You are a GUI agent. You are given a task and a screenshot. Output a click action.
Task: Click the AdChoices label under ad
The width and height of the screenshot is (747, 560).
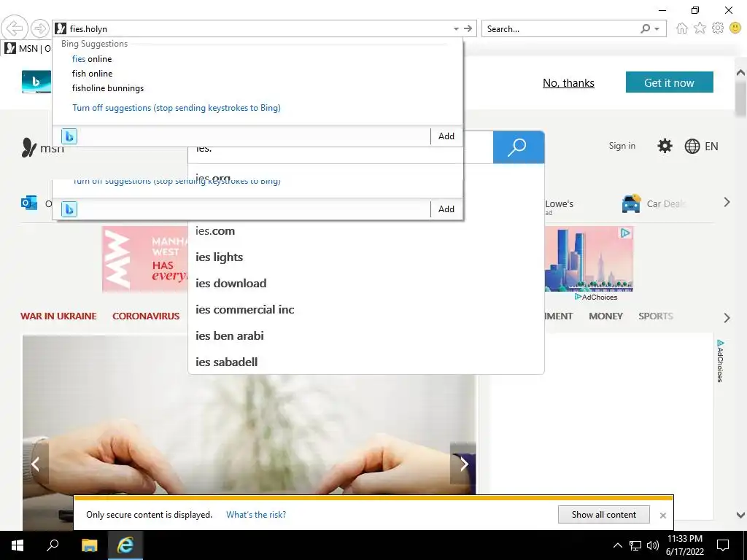(x=596, y=297)
